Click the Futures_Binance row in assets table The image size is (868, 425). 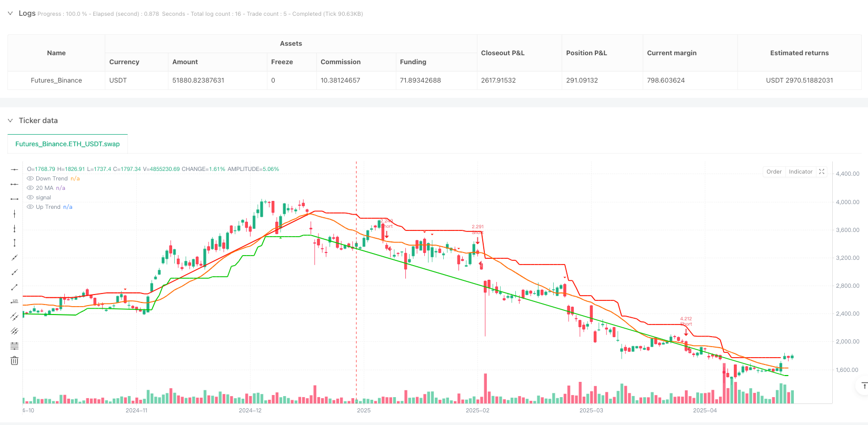pyautogui.click(x=434, y=80)
